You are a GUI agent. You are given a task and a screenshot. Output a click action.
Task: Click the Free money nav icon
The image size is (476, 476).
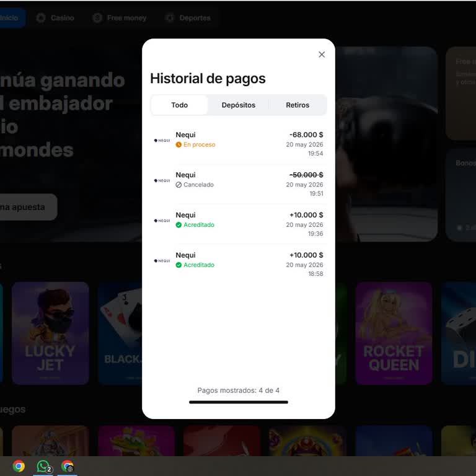[x=97, y=18]
